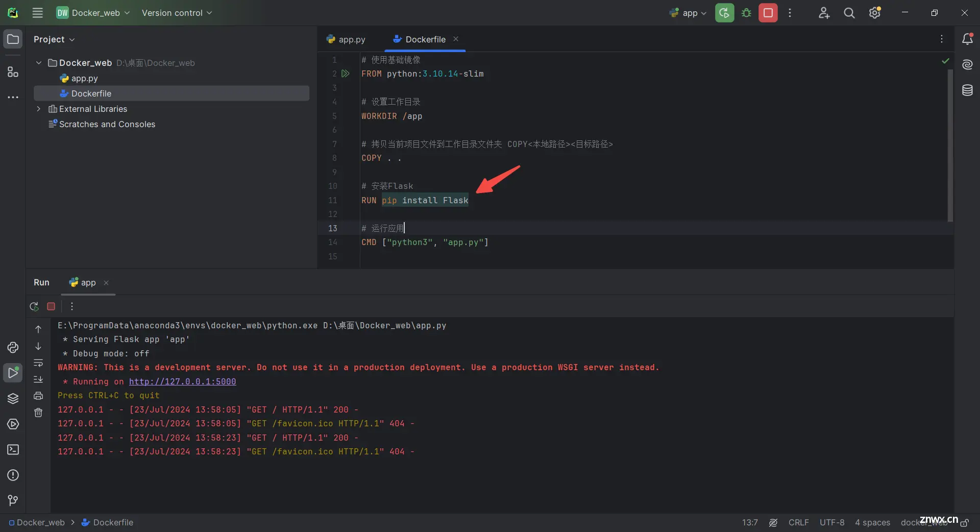Open the Terminal tool window
Image resolution: width=980 pixels, height=532 pixels.
13,449
